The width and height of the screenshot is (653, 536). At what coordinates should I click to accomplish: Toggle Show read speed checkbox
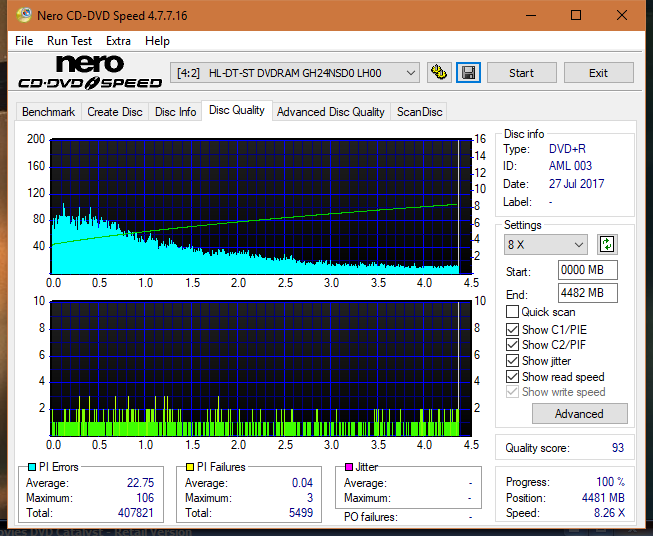pyautogui.click(x=512, y=376)
